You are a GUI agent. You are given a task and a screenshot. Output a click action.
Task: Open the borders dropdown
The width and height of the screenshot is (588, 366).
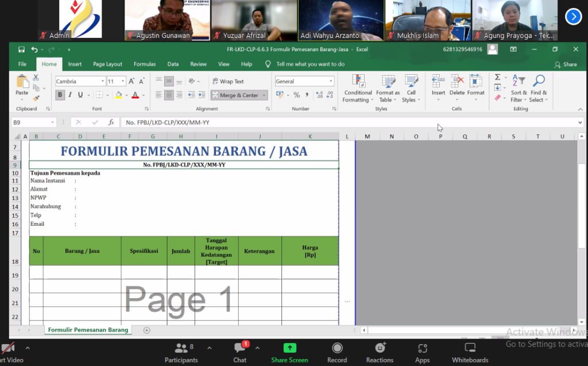[x=107, y=95]
